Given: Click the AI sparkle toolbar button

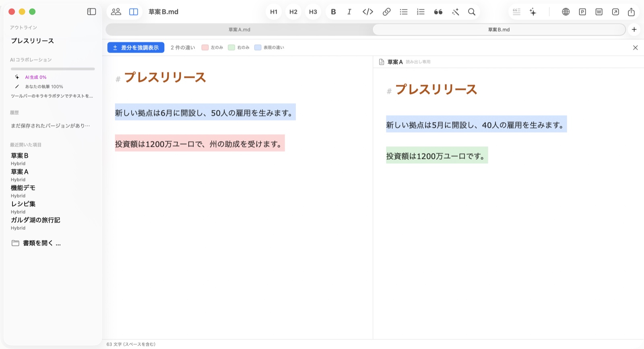Looking at the screenshot, I should coord(533,12).
